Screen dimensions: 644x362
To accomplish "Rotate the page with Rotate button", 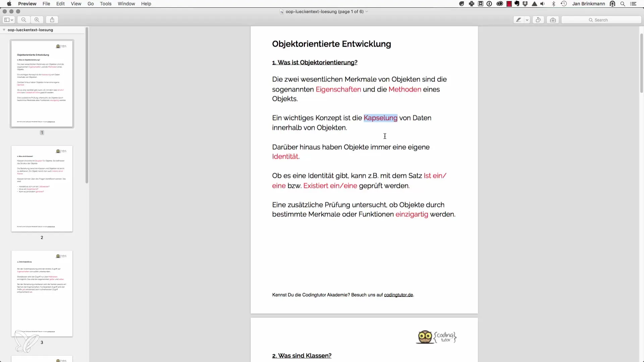I will click(x=538, y=20).
